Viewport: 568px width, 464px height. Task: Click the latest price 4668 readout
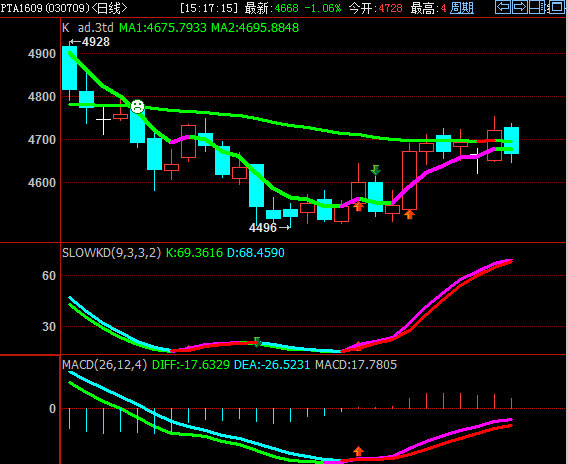pos(287,8)
